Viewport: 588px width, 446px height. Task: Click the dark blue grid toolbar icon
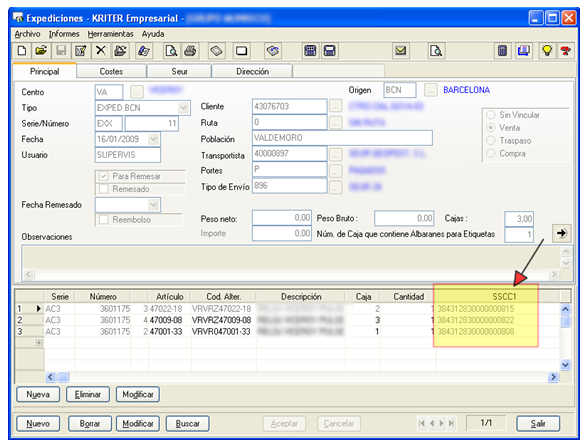point(310,51)
